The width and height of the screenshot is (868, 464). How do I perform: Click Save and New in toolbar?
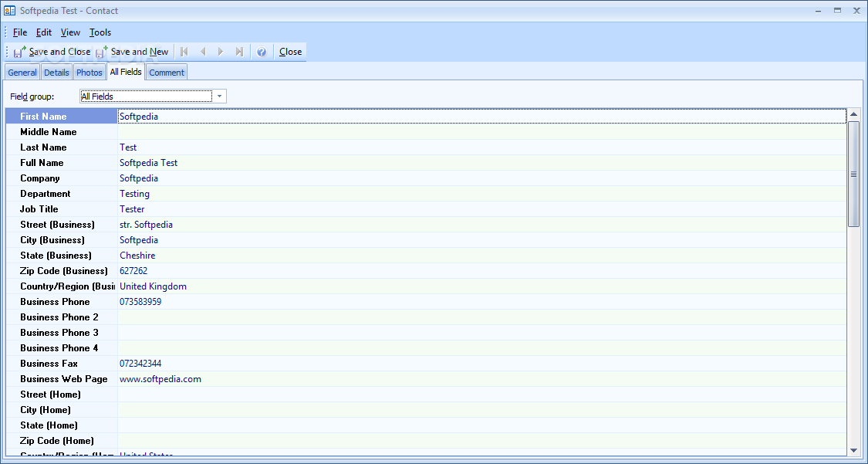point(132,52)
